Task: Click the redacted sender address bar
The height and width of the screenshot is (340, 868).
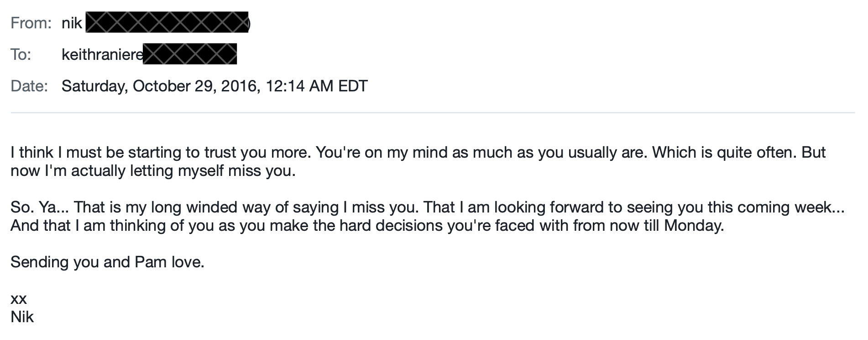Action: coord(167,22)
